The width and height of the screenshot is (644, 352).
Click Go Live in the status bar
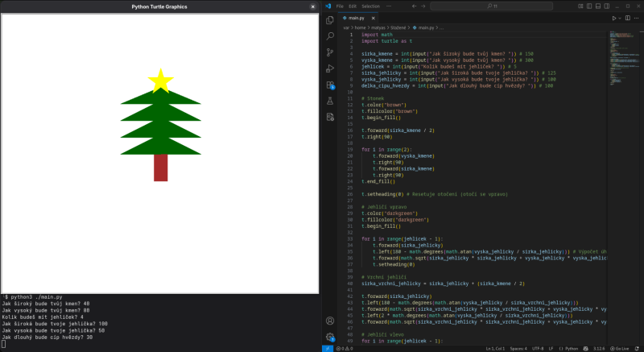(x=621, y=348)
